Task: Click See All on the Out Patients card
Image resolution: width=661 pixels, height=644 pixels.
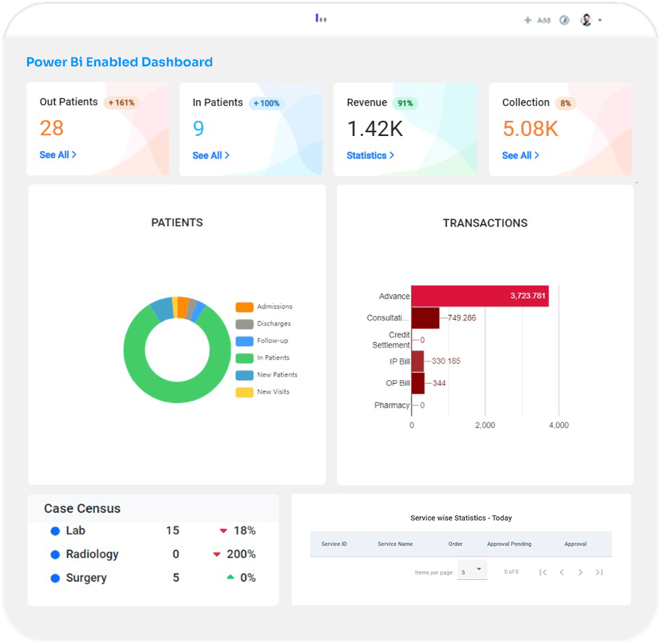Action: pyautogui.click(x=58, y=155)
